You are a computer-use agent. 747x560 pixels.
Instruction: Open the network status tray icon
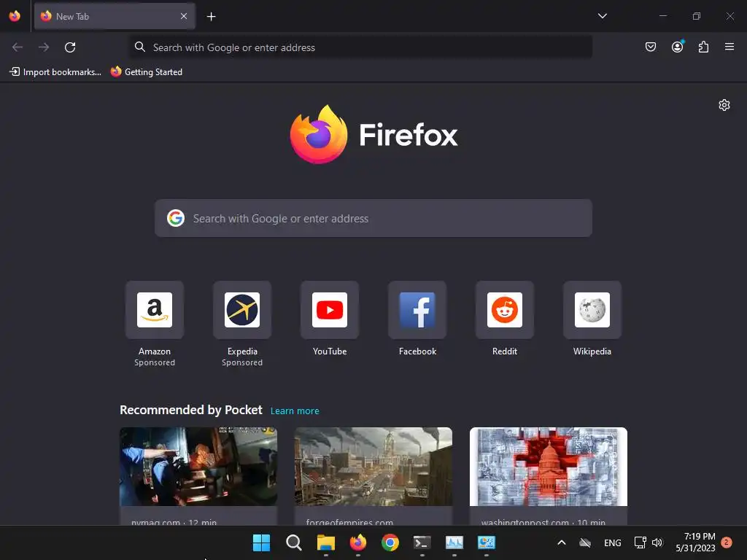(640, 542)
